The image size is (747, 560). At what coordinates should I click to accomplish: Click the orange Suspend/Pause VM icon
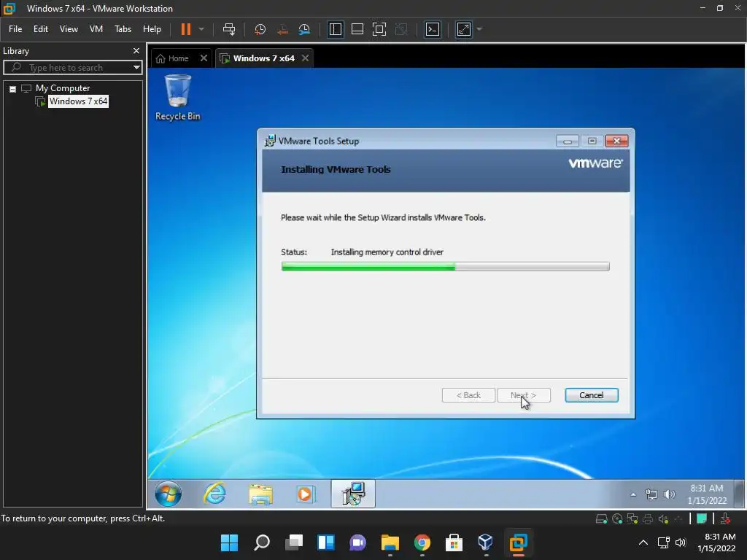tap(186, 29)
